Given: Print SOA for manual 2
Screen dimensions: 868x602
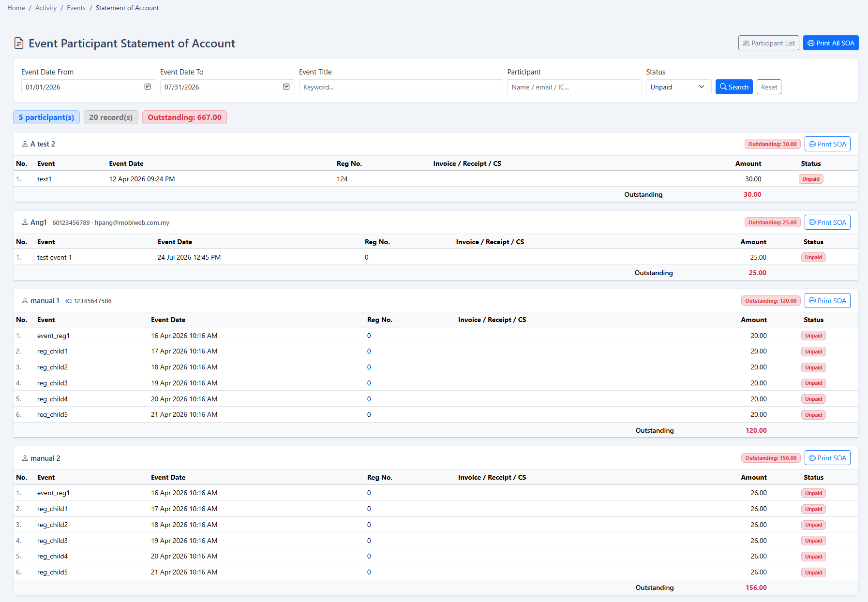Looking at the screenshot, I should click(x=827, y=458).
